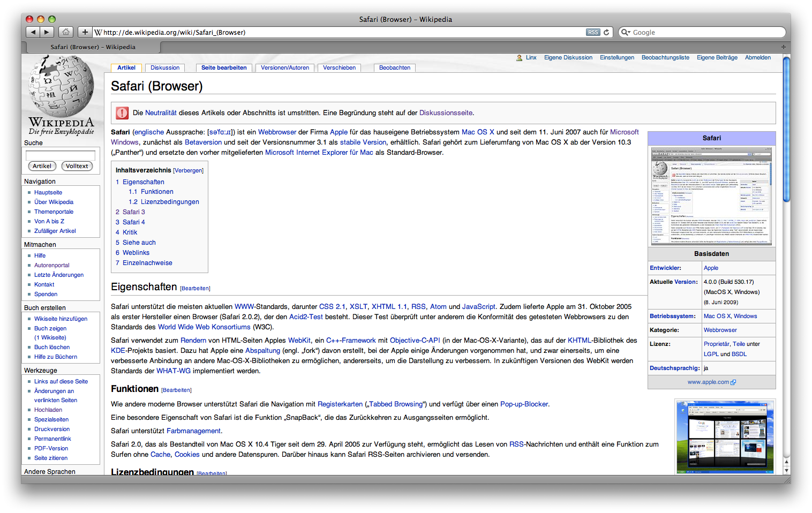Collapse table of contents via Verbergen
Screen dimensions: 812x513
pos(188,170)
